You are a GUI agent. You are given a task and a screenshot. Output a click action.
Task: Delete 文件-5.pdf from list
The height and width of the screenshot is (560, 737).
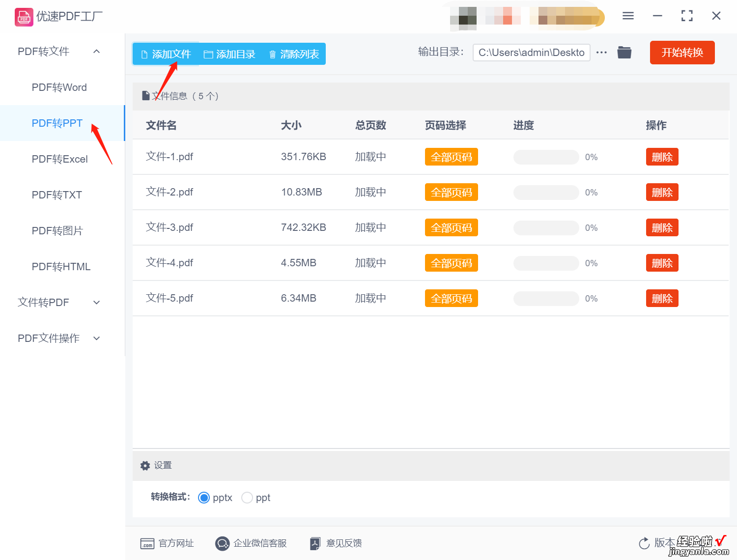662,299
